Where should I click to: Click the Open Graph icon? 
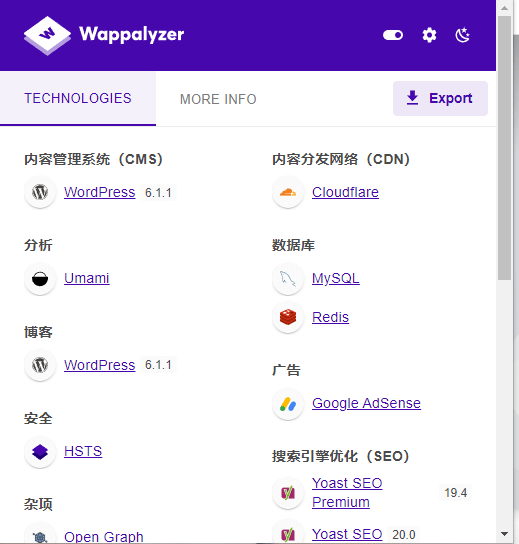coord(40,536)
